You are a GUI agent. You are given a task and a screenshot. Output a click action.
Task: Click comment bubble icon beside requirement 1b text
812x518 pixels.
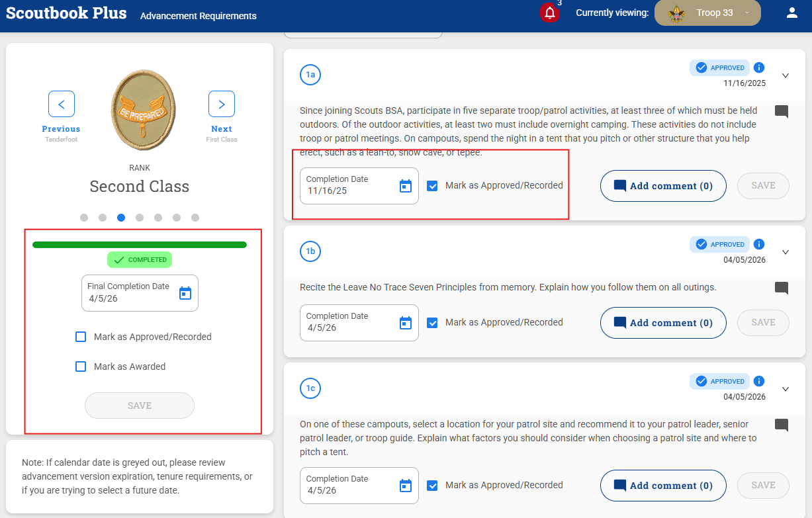coord(782,288)
